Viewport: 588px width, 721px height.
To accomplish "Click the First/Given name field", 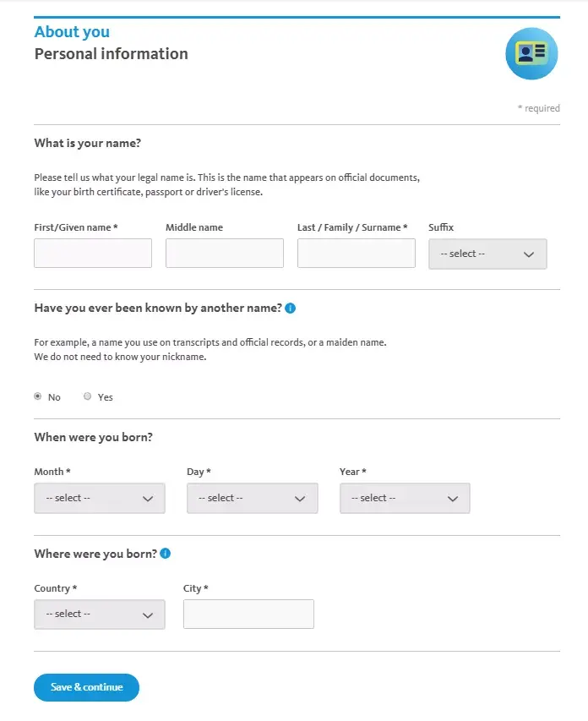I will coord(93,253).
